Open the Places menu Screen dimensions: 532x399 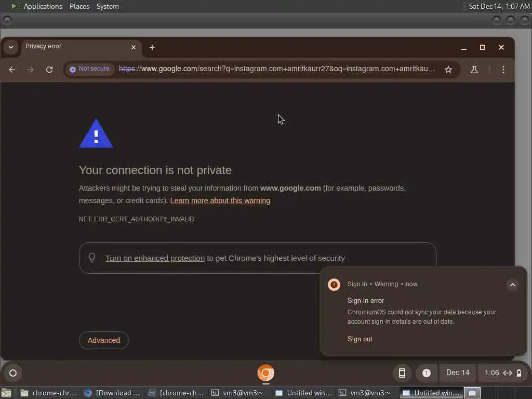[x=79, y=6]
